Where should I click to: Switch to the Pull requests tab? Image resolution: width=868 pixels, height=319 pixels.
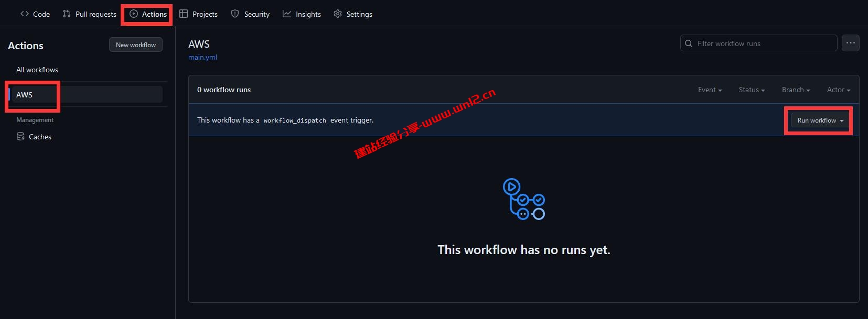tap(95, 14)
